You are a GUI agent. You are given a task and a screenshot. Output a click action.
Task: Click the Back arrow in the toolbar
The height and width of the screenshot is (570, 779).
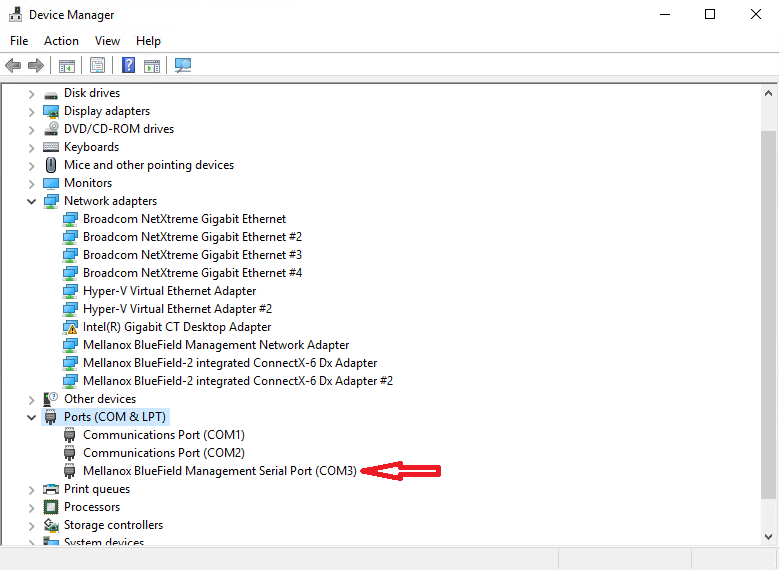13,66
